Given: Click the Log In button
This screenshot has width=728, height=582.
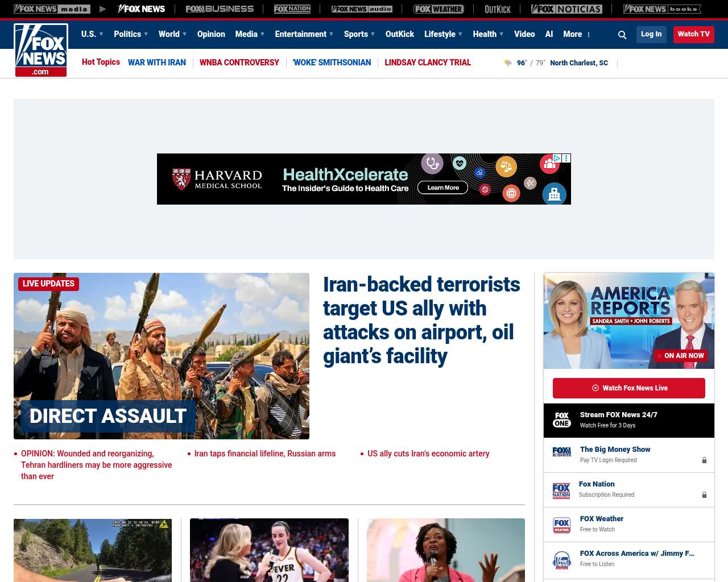Looking at the screenshot, I should (651, 34).
